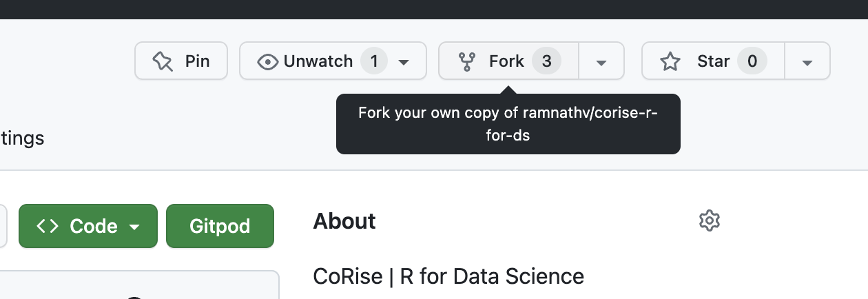Click the star icon to star repository
This screenshot has width=868, height=299.
pyautogui.click(x=670, y=62)
